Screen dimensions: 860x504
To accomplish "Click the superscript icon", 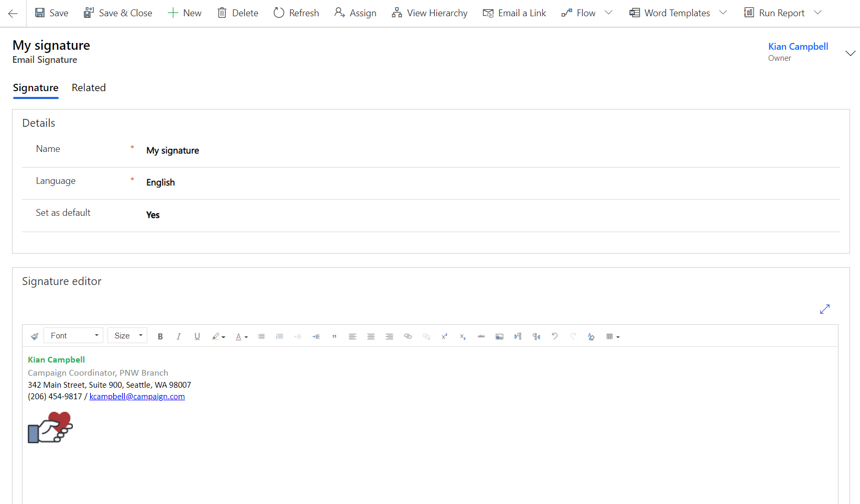I will (444, 336).
